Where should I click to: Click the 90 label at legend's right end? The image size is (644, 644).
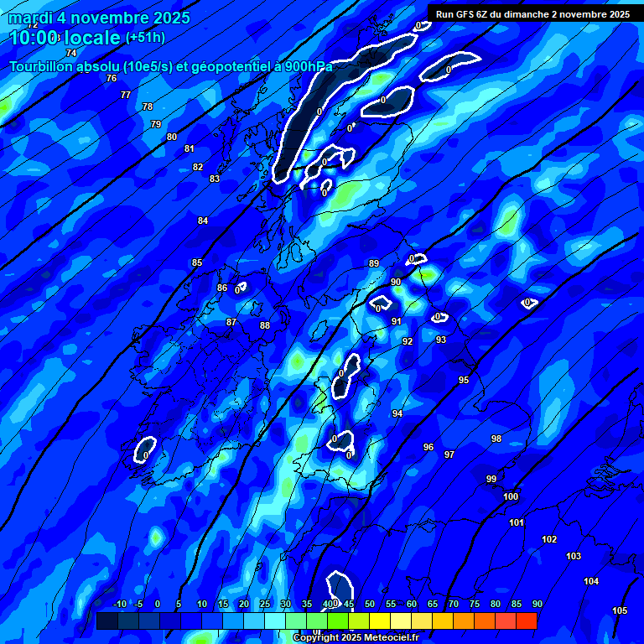click(537, 604)
